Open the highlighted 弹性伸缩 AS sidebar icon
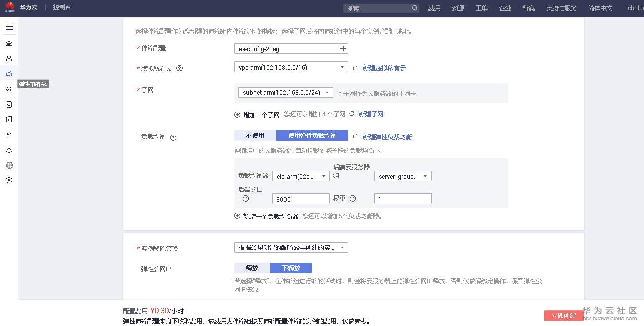This screenshot has width=644, height=326. (x=9, y=74)
